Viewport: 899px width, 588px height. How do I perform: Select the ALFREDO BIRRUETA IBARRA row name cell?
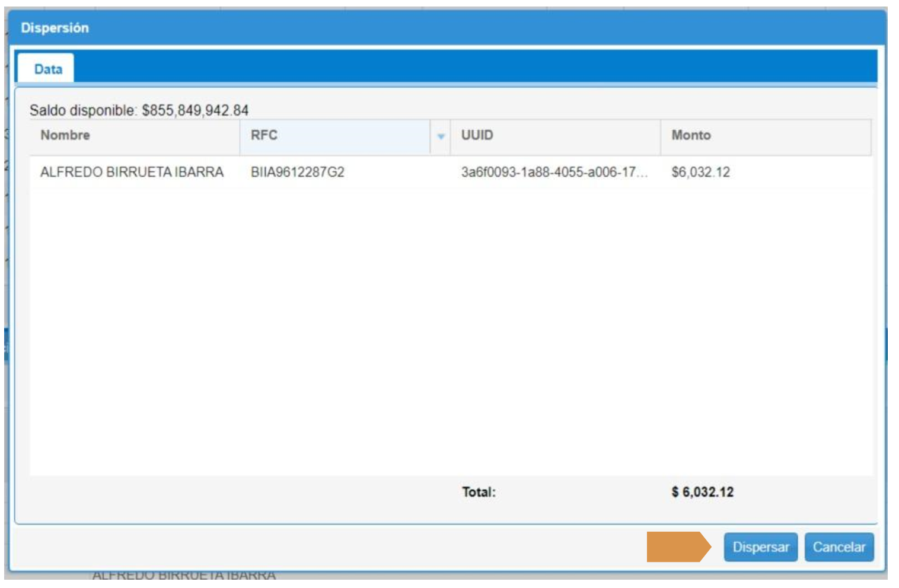point(132,172)
